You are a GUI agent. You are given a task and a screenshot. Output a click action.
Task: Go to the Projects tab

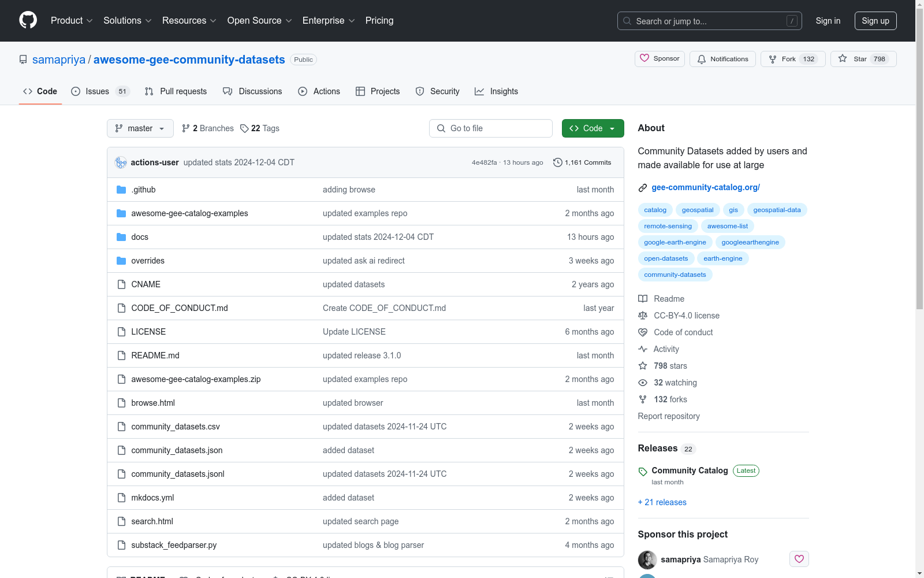[378, 91]
